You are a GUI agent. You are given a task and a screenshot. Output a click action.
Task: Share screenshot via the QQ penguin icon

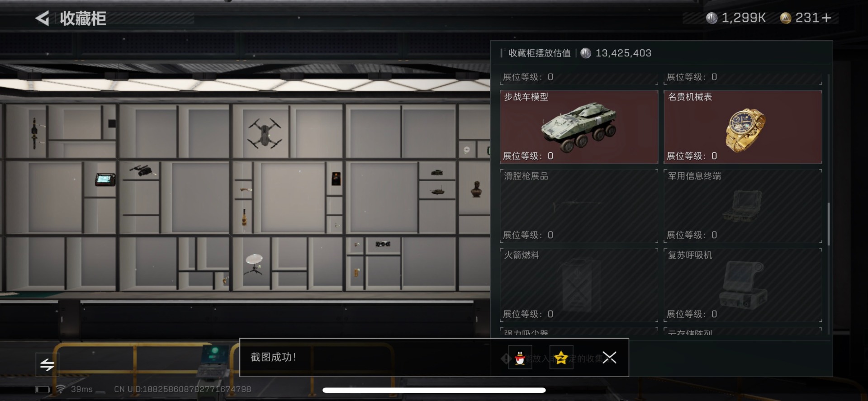point(520,358)
